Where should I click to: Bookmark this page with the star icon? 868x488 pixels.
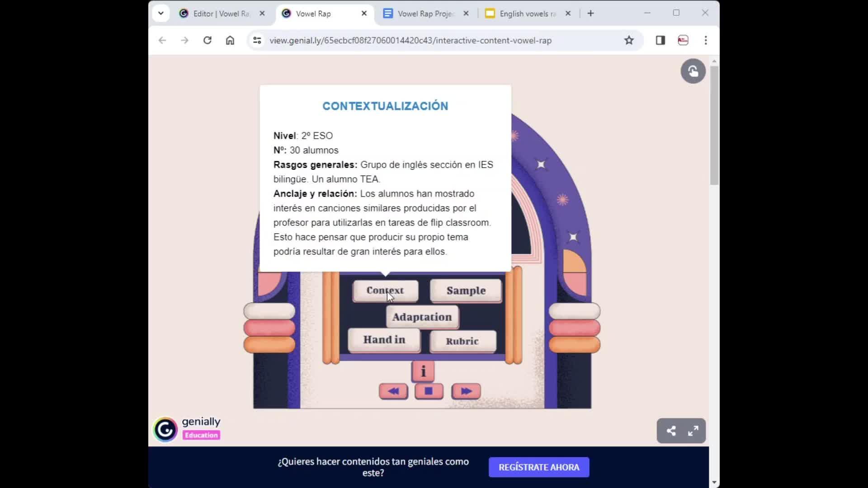coord(629,40)
